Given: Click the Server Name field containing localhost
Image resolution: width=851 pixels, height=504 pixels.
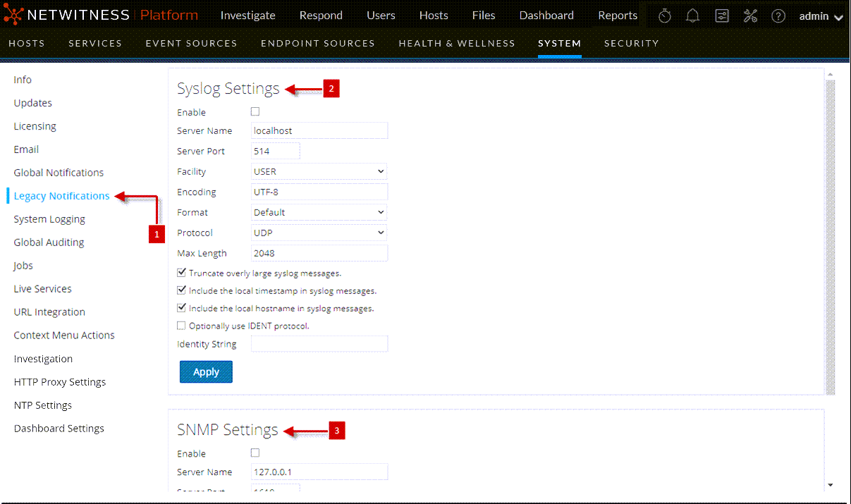Looking at the screenshot, I should pyautogui.click(x=319, y=130).
